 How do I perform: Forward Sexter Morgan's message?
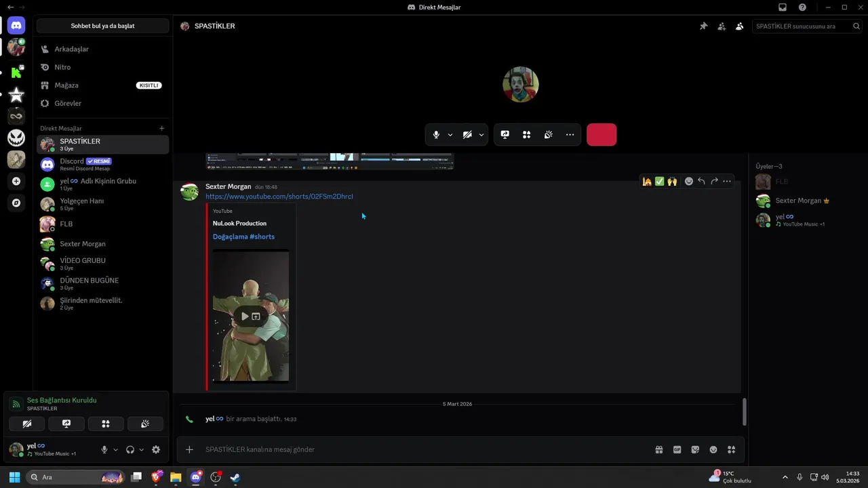(x=714, y=182)
